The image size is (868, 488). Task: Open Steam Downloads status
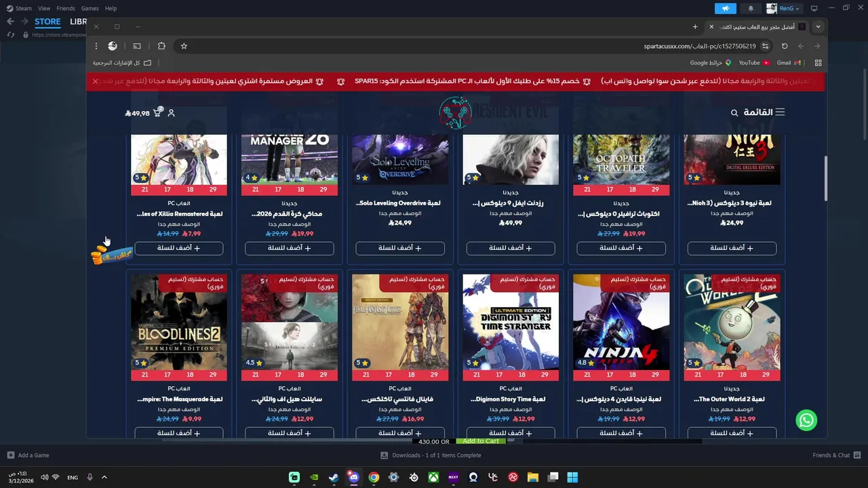click(x=431, y=455)
